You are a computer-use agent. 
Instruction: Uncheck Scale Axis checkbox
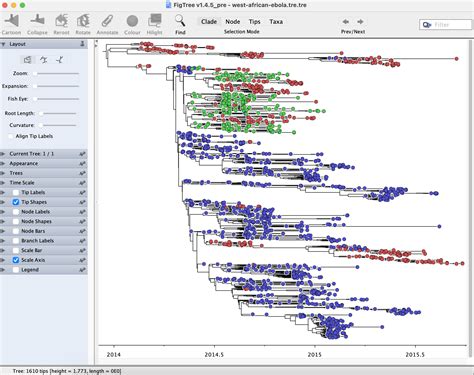[x=16, y=260]
